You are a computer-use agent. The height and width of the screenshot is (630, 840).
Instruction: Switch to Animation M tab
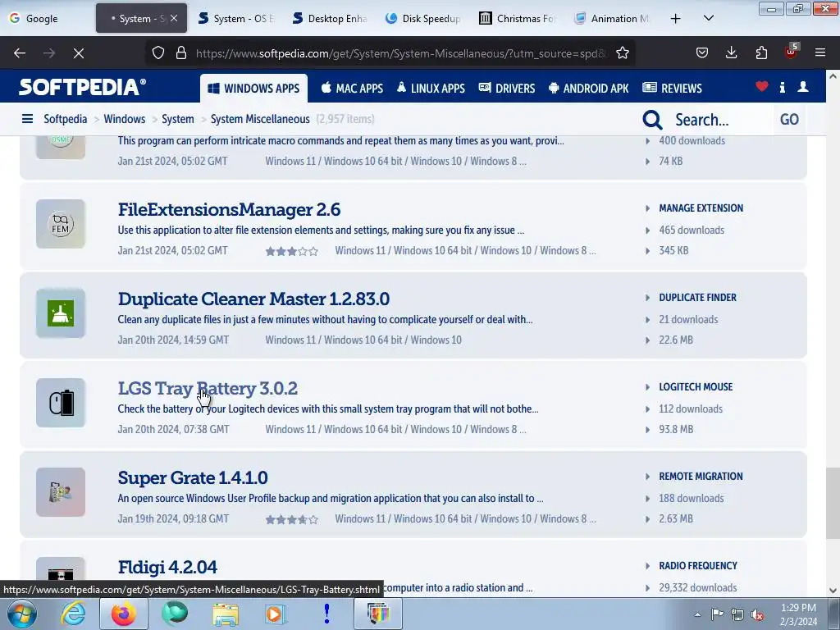click(x=614, y=19)
